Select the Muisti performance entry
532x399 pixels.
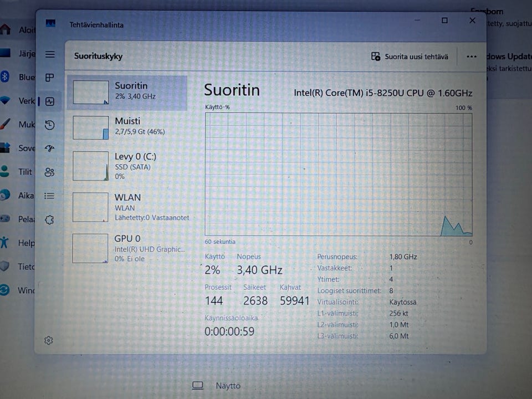[x=127, y=127]
